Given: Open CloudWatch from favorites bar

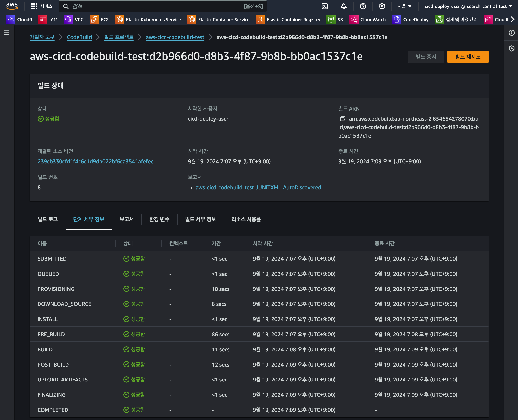Looking at the screenshot, I should click(368, 20).
